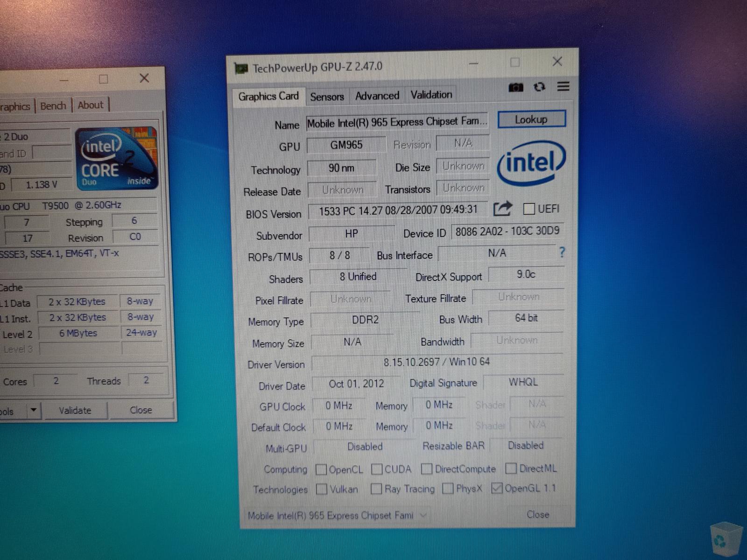The width and height of the screenshot is (747, 560).
Task: Click the CPU-Z Threads value field
Action: tap(146, 380)
